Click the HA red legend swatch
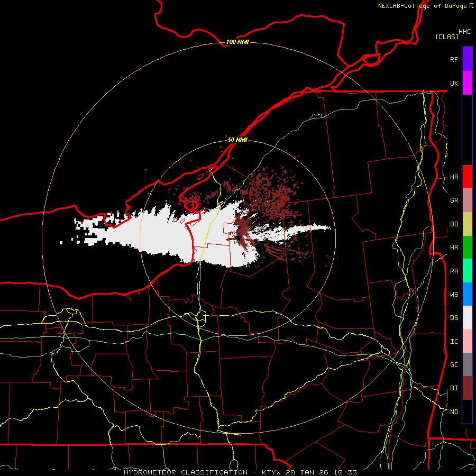The width and height of the screenshot is (476, 476). pyautogui.click(x=467, y=177)
